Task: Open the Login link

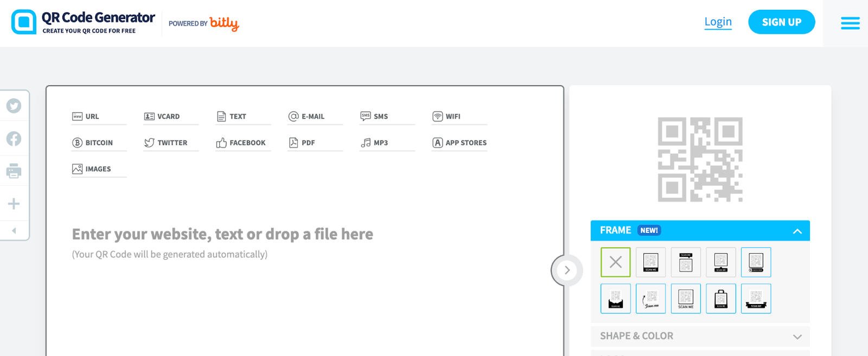Action: [718, 22]
